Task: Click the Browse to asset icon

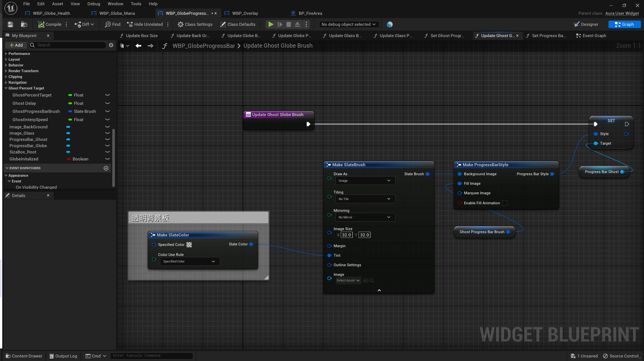Action: coord(24,24)
